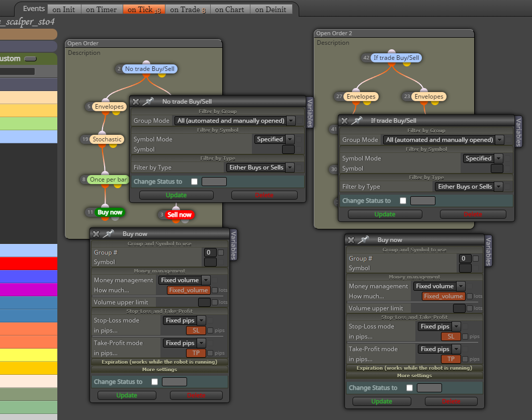Close the No trade Buy/Sell properties panel
Image resolution: width=532 pixels, height=420 pixels.
136,102
